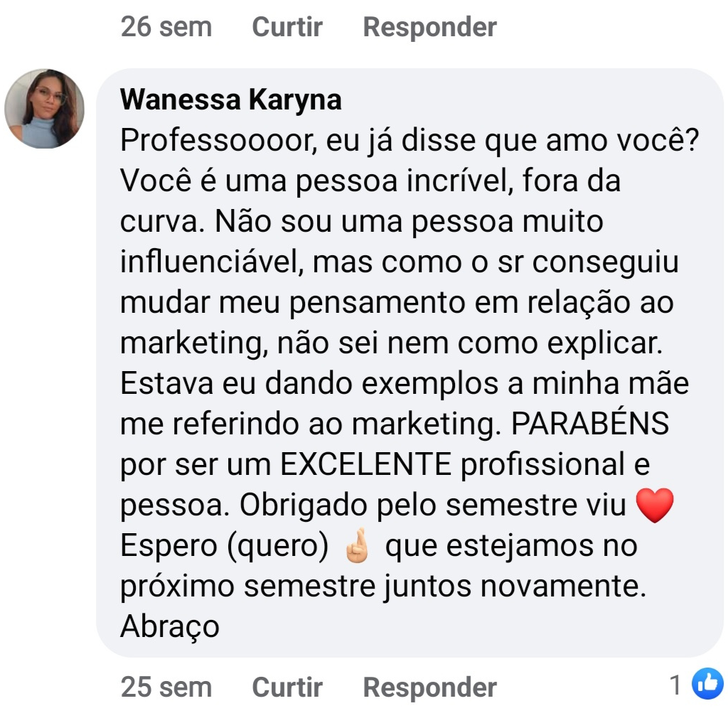Open the Wanessa Karyna profile name link
Image resolution: width=728 pixels, height=728 pixels.
pos(231,100)
